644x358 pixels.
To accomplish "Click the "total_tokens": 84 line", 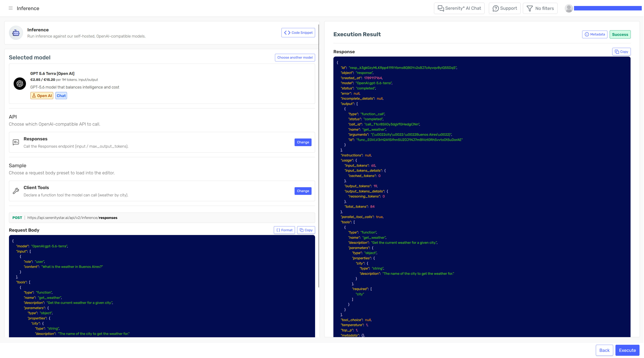I will point(360,206).
